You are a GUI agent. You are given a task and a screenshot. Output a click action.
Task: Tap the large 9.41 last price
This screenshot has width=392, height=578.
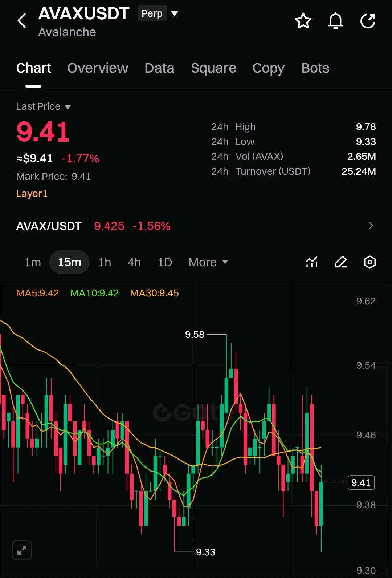point(43,132)
